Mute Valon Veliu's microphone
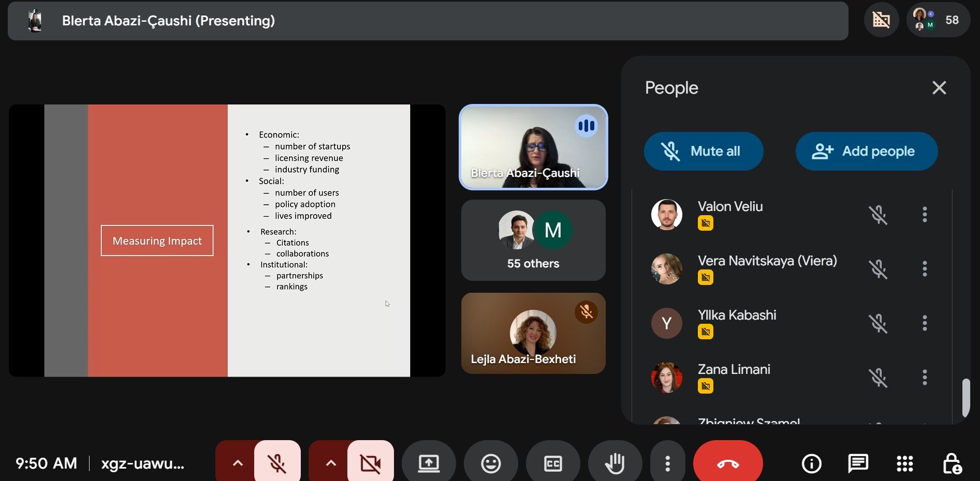The image size is (980, 481). (x=878, y=215)
